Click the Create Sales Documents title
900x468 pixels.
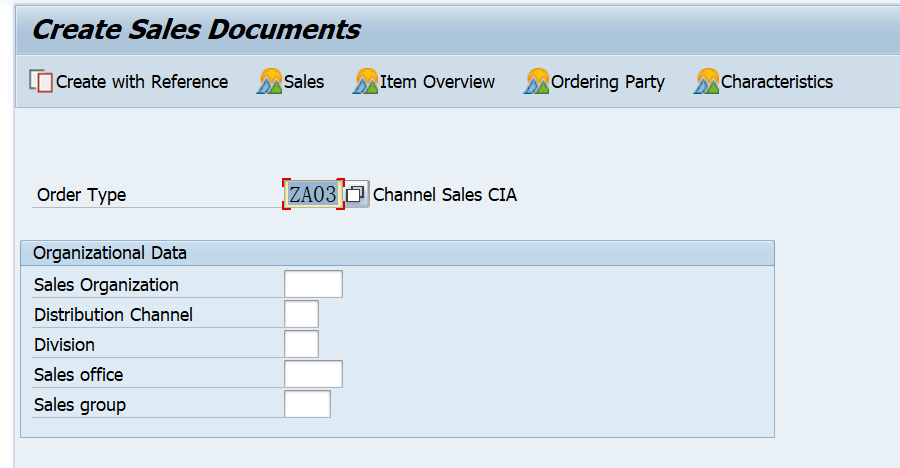pyautogui.click(x=196, y=30)
